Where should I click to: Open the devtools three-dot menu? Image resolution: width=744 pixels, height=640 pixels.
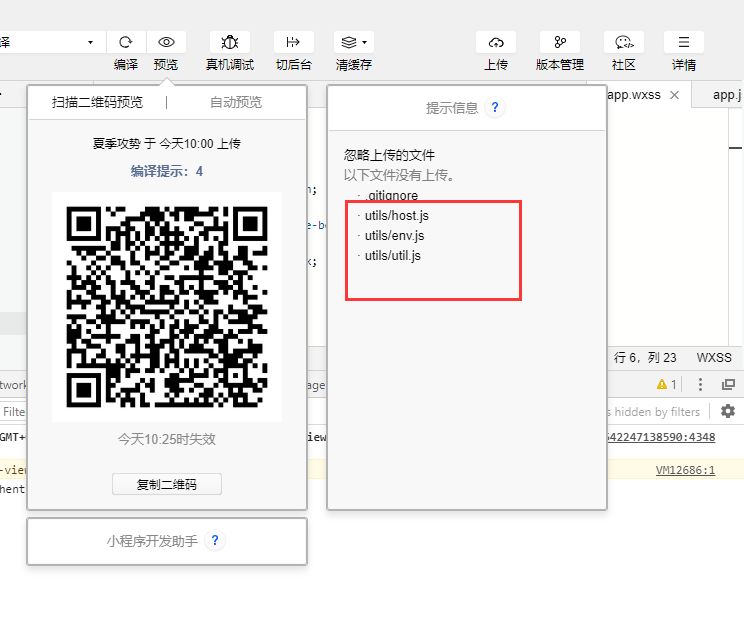pyautogui.click(x=700, y=384)
